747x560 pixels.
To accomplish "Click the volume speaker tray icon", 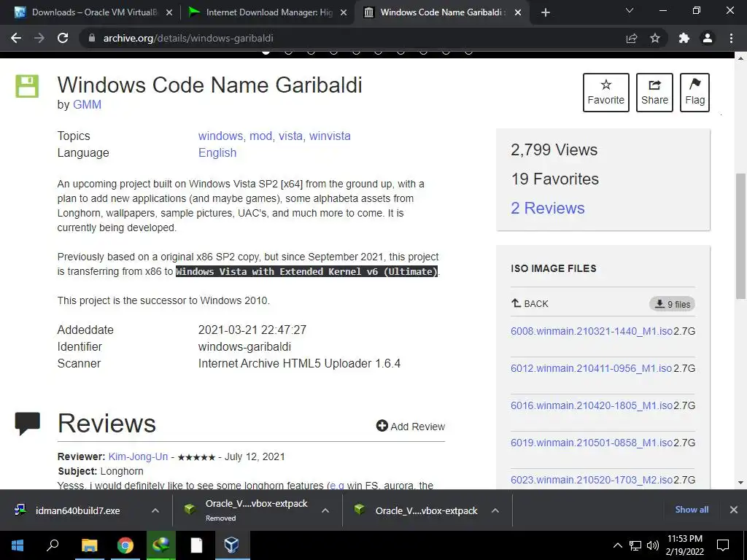I will pos(652,545).
